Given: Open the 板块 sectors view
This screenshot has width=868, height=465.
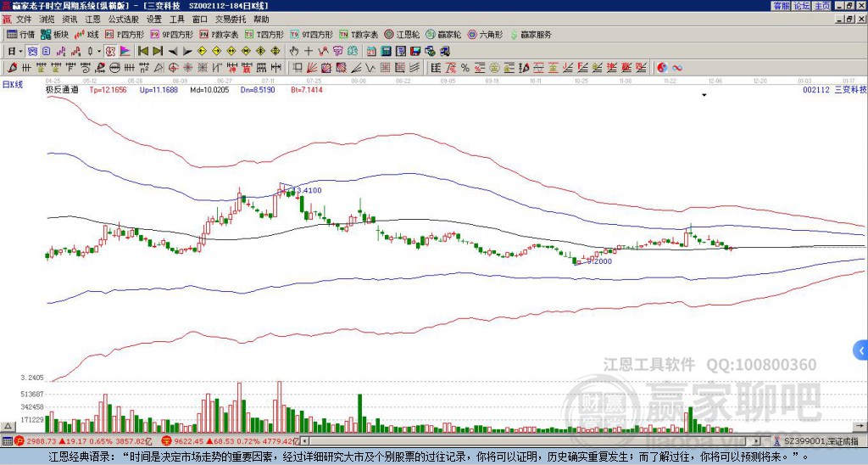Looking at the screenshot, I should pos(55,34).
